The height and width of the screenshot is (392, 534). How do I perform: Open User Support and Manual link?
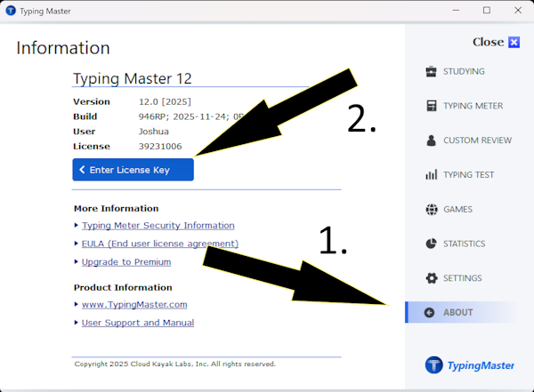click(138, 323)
